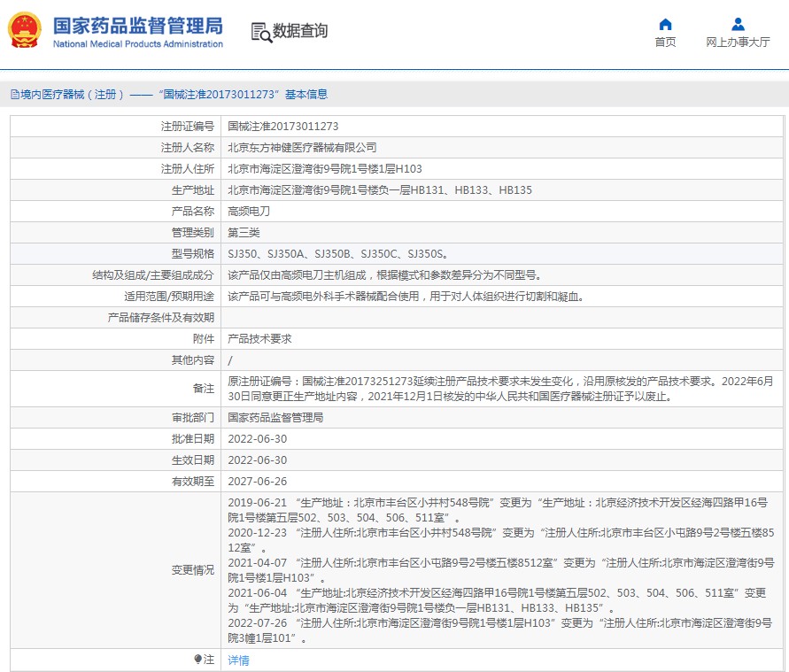Click the 国家药品监督管理局 header title
The width and height of the screenshot is (789, 672).
pyautogui.click(x=138, y=27)
